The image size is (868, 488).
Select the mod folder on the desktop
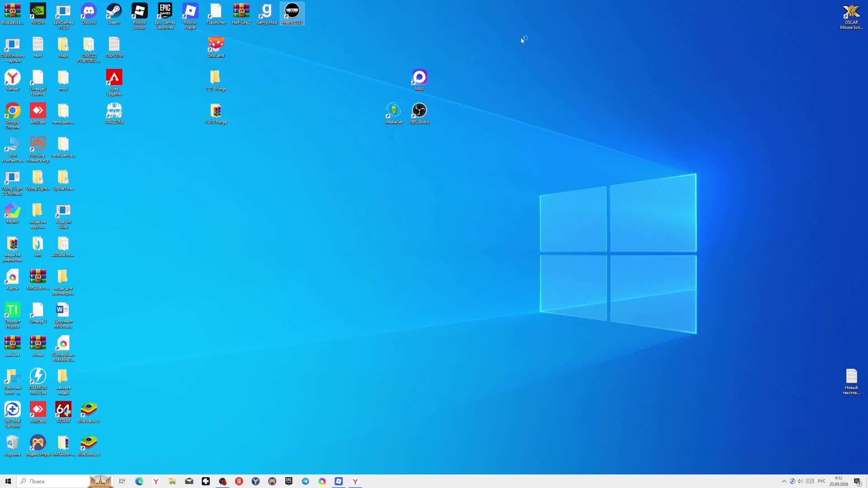63,80
